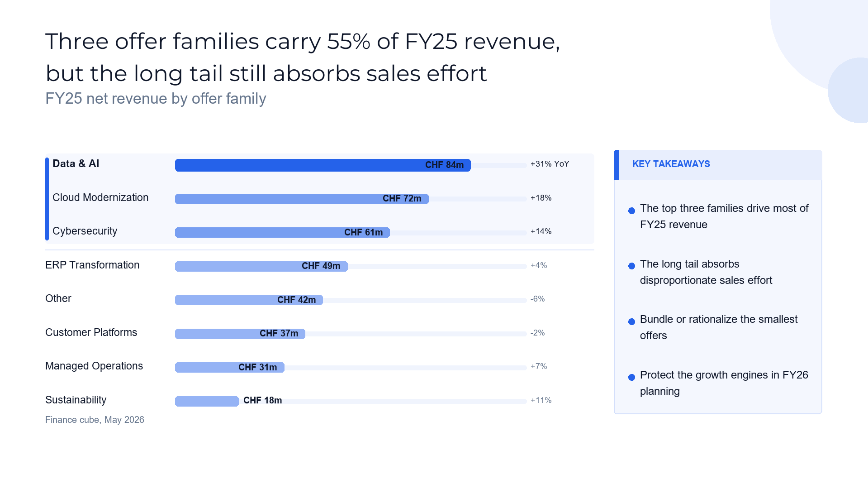Click the Sustainability bar

(x=207, y=401)
